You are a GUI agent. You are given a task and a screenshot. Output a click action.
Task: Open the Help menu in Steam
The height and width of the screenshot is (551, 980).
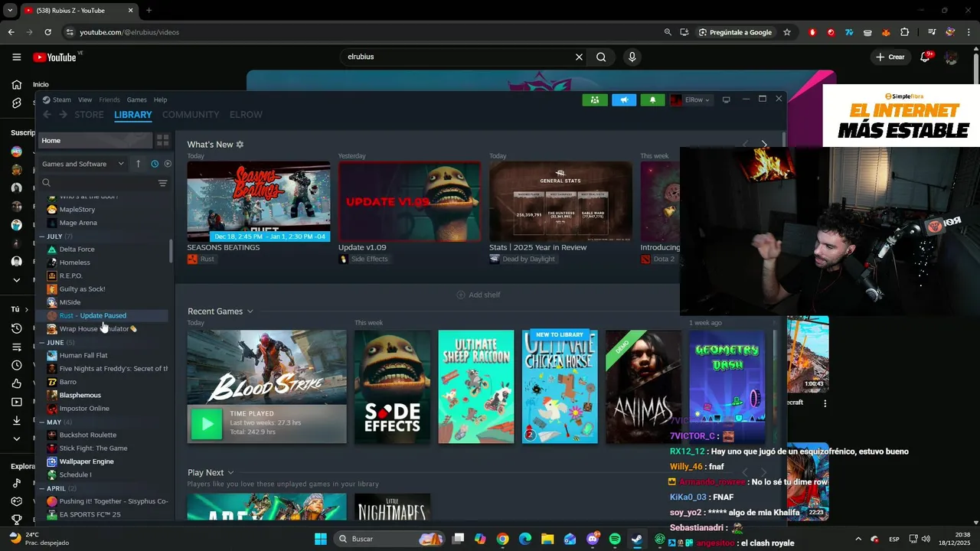pyautogui.click(x=160, y=99)
